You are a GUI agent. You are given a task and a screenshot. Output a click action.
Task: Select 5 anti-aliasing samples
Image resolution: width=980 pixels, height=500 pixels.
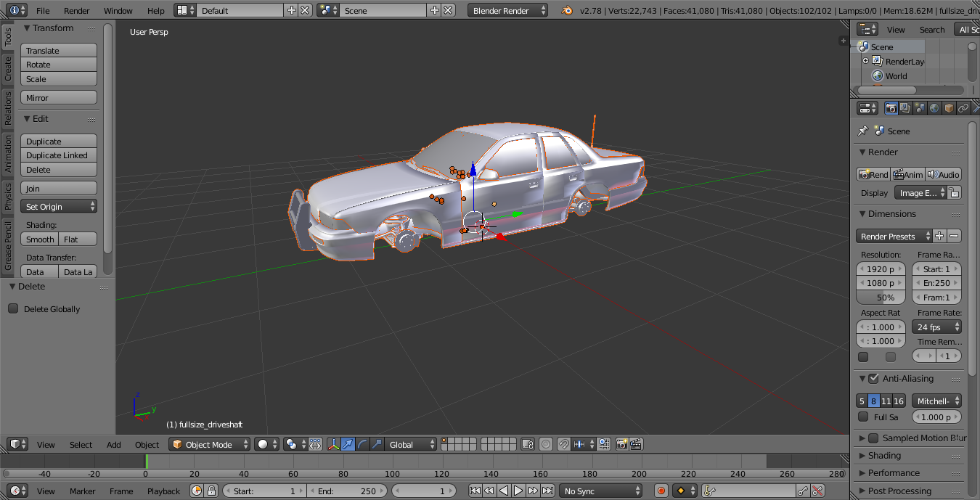862,401
